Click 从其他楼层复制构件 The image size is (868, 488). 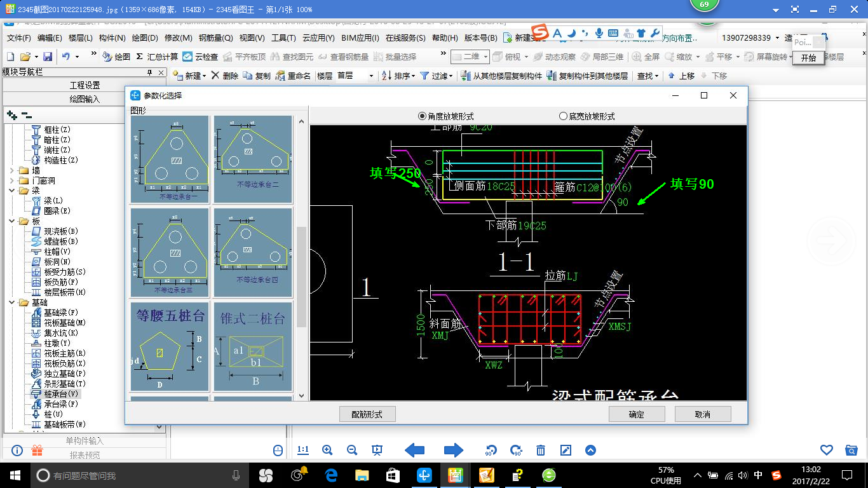501,76
